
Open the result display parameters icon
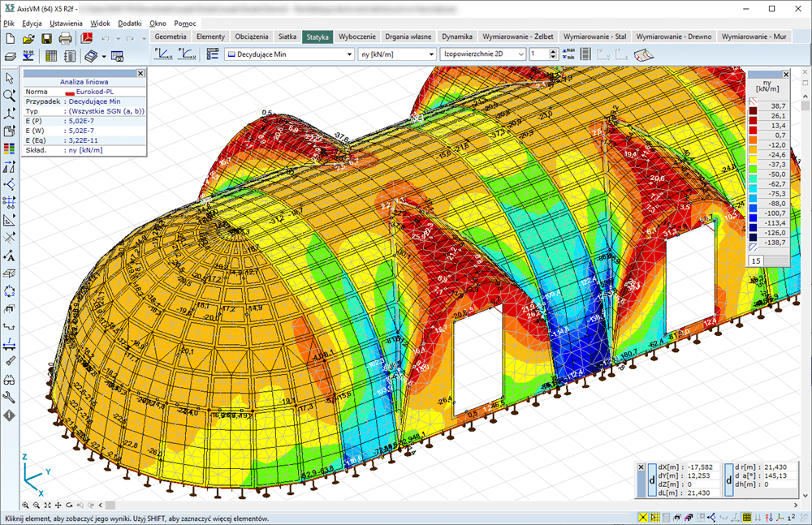coord(213,54)
